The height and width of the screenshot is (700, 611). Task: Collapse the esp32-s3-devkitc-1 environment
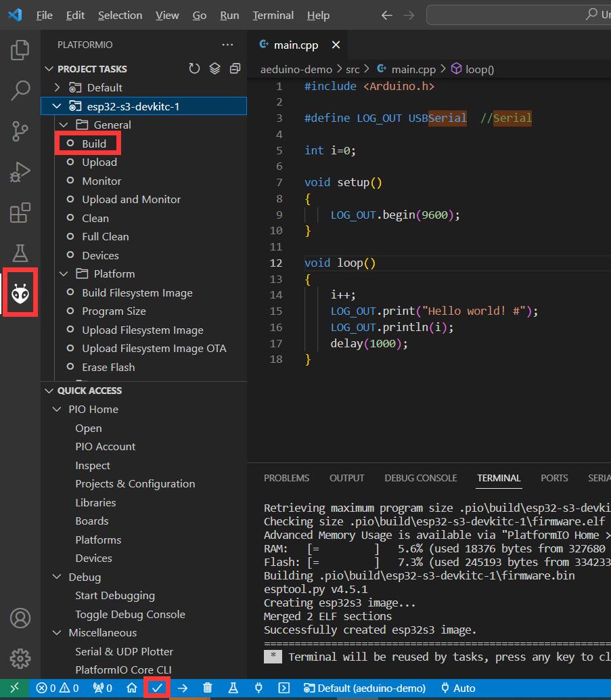(57, 106)
